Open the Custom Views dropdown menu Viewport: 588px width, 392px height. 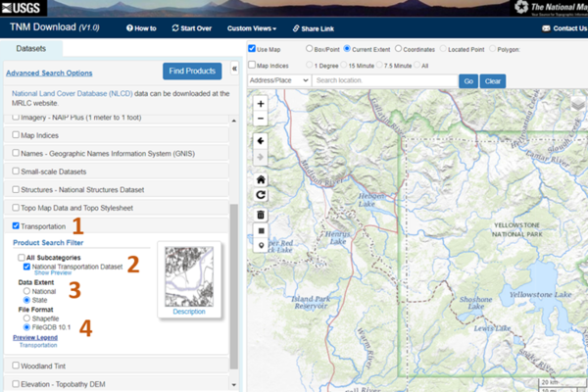coord(252,28)
